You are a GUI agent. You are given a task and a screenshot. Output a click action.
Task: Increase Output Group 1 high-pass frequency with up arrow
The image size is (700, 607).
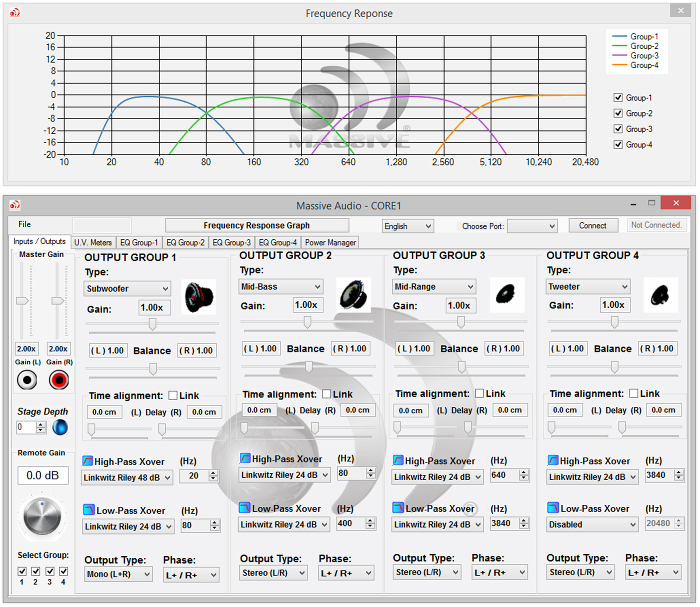(x=213, y=472)
